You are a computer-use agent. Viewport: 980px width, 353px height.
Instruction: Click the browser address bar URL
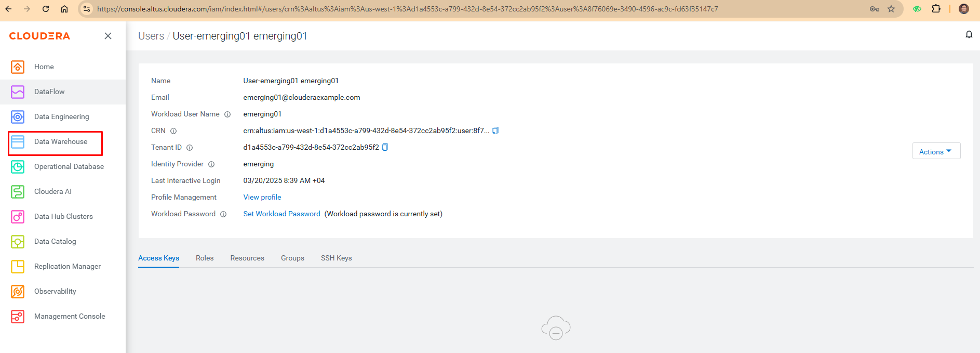pos(408,9)
